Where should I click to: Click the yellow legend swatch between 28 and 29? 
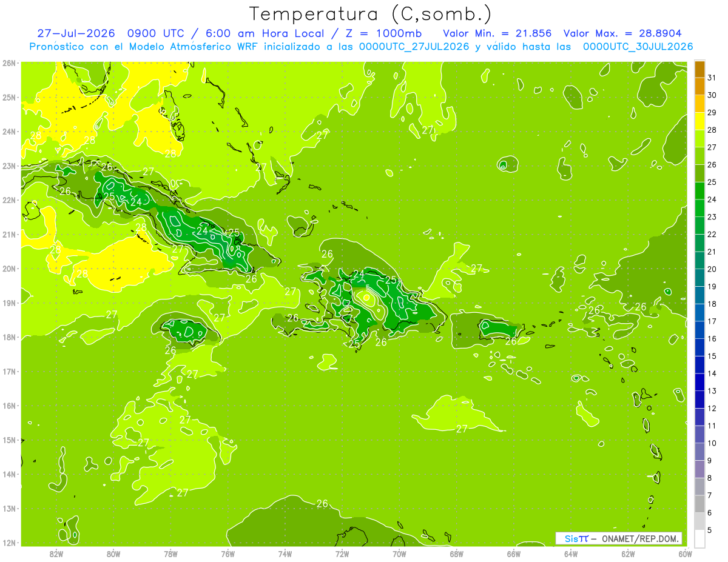pos(699,121)
